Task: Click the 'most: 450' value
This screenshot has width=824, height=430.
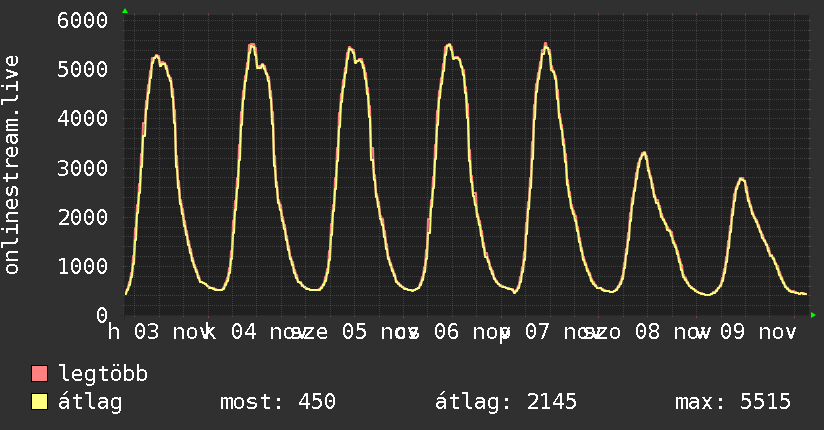Action: pyautogui.click(x=277, y=402)
